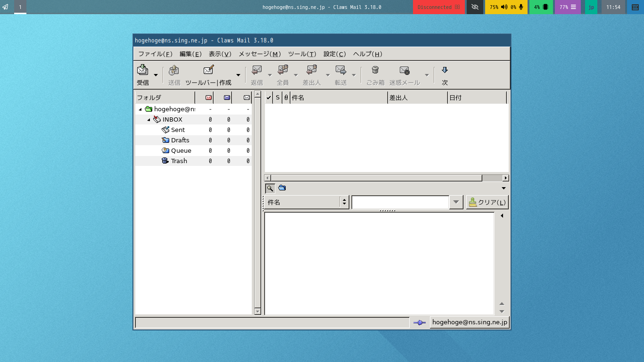Click the new messages column envelope icon
The width and height of the screenshot is (644, 362).
click(x=209, y=98)
